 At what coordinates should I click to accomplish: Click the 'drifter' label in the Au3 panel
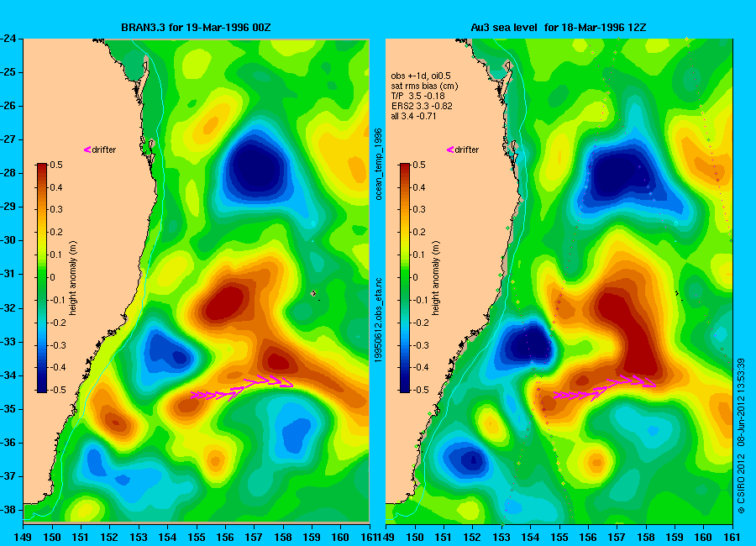[467, 150]
